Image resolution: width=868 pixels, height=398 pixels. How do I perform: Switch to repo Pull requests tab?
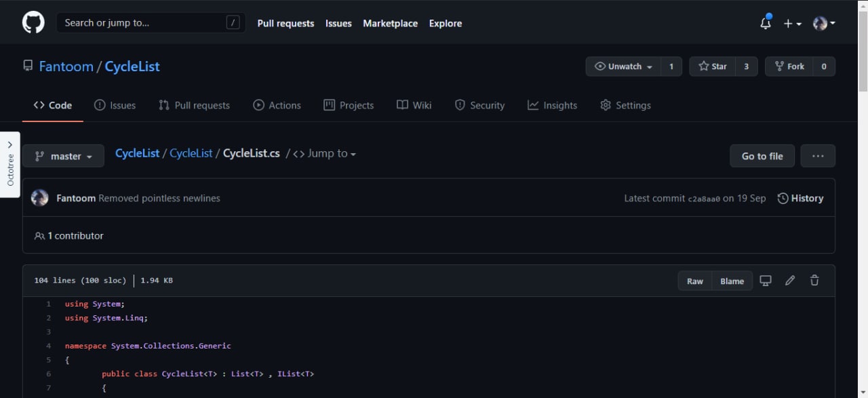tap(194, 105)
